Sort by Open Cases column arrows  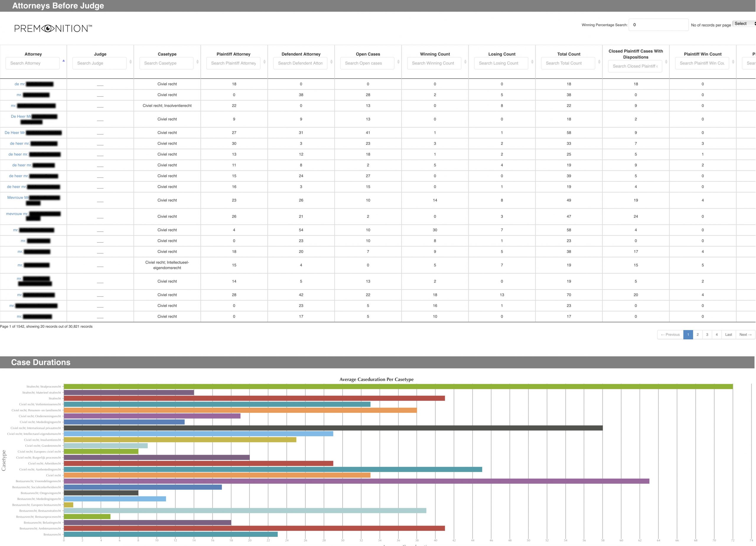(x=398, y=62)
